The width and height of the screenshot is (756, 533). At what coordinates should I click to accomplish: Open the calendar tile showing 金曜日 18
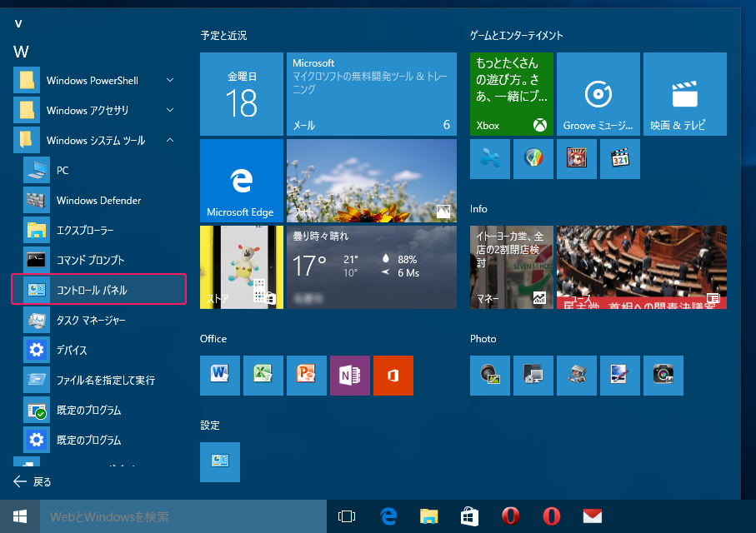point(242,94)
